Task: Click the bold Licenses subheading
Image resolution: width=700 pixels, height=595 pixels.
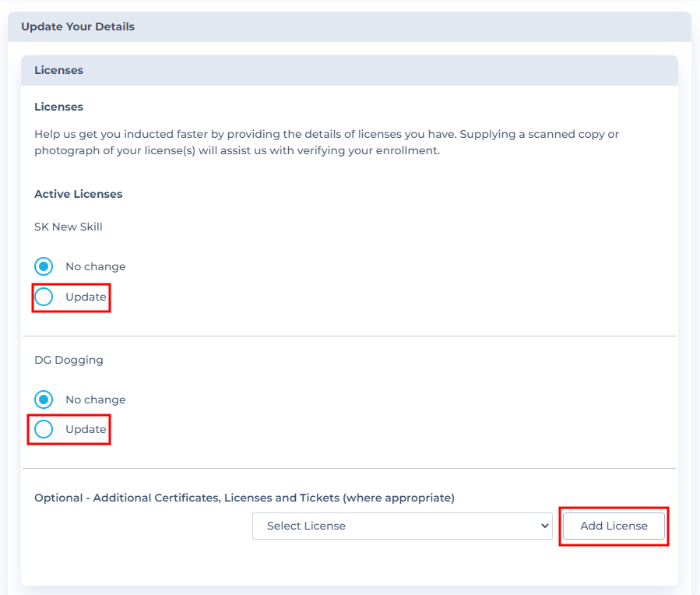Action: point(59,107)
